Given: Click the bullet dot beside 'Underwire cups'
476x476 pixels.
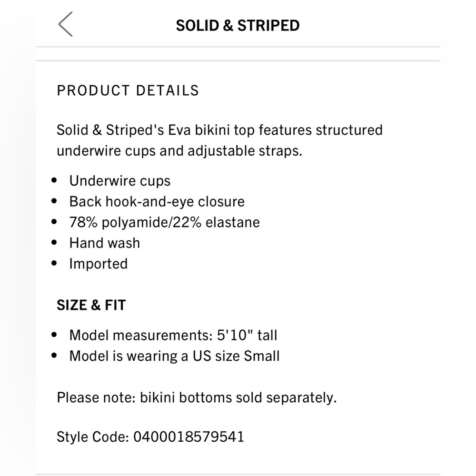Looking at the screenshot, I should coord(54,181).
